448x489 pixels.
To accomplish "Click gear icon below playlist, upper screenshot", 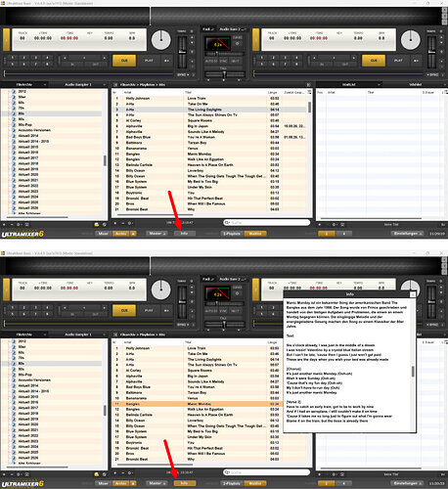I will coord(130,223).
